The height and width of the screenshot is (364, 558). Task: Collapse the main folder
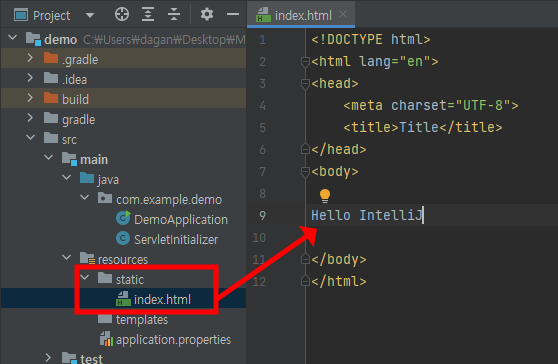point(48,157)
